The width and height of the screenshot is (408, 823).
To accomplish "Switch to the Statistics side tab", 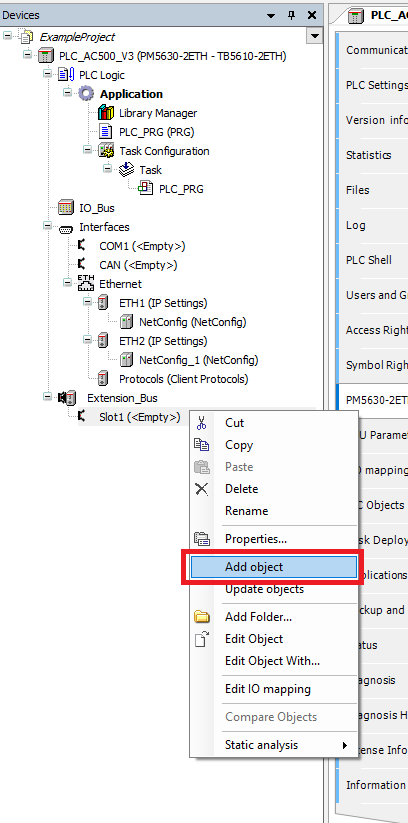I will point(369,155).
